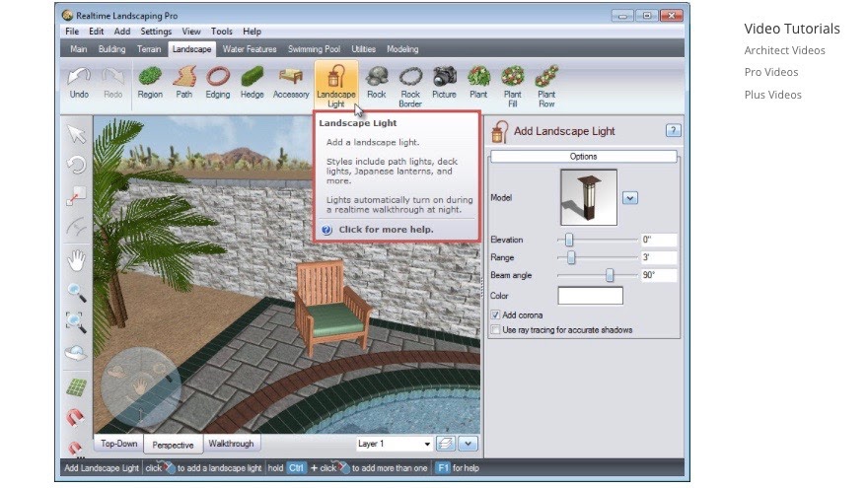Switch to Top-Down view tab
This screenshot has height=488, width=868.
[119, 444]
